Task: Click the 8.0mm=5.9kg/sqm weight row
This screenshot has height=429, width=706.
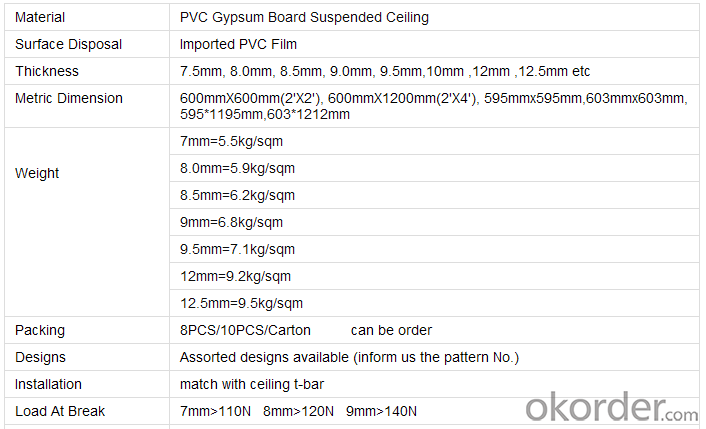Action: click(434, 168)
